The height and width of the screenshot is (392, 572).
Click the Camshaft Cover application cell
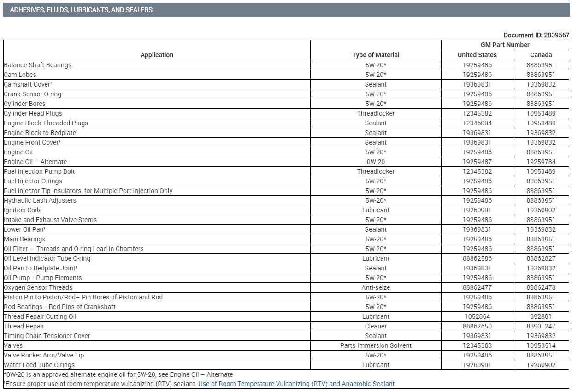tap(157, 84)
